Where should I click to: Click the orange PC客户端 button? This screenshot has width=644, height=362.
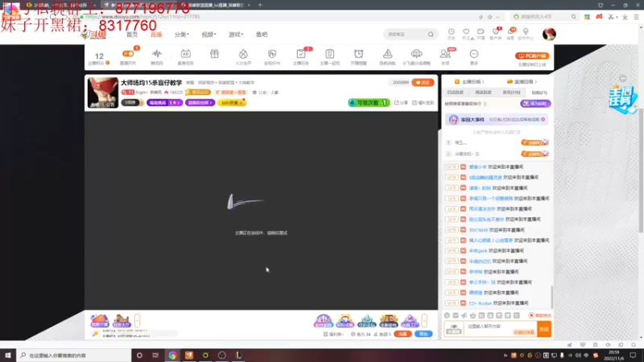[x=532, y=56]
